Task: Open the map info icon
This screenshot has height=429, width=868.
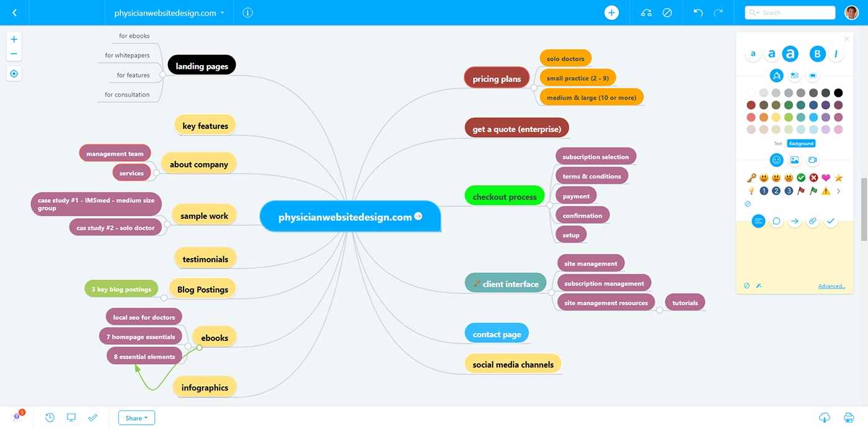Action: tap(247, 12)
